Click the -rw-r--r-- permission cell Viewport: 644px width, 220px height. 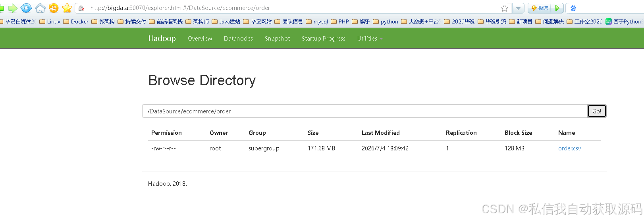pyautogui.click(x=164, y=148)
